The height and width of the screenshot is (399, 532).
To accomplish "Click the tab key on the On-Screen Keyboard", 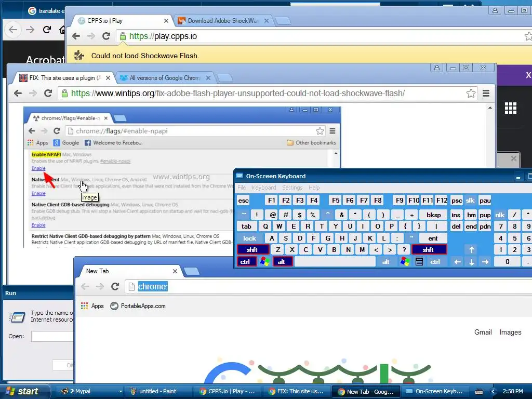I will click(247, 227).
